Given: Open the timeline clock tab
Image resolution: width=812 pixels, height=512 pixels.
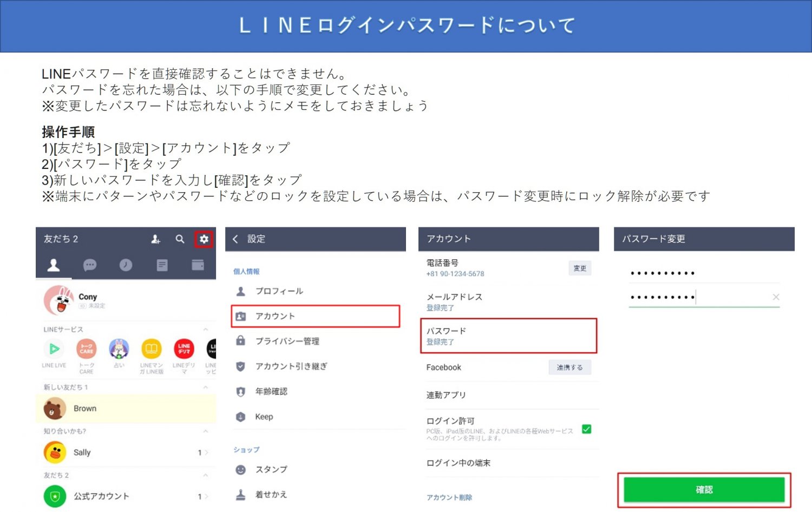Looking at the screenshot, I should tap(126, 265).
